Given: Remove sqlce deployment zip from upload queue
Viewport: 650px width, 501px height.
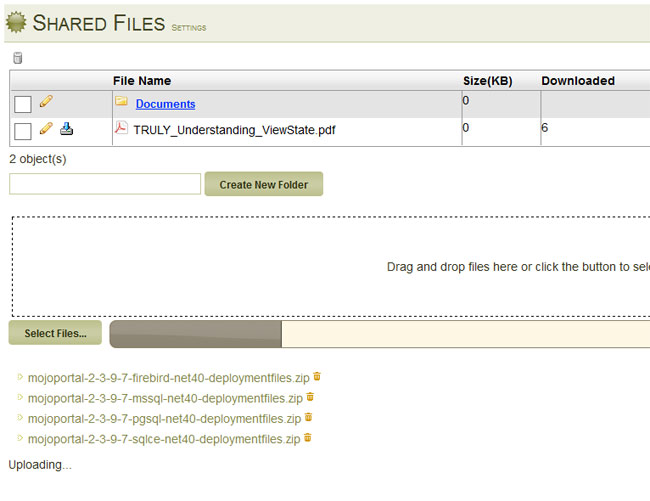Looking at the screenshot, I should click(307, 438).
